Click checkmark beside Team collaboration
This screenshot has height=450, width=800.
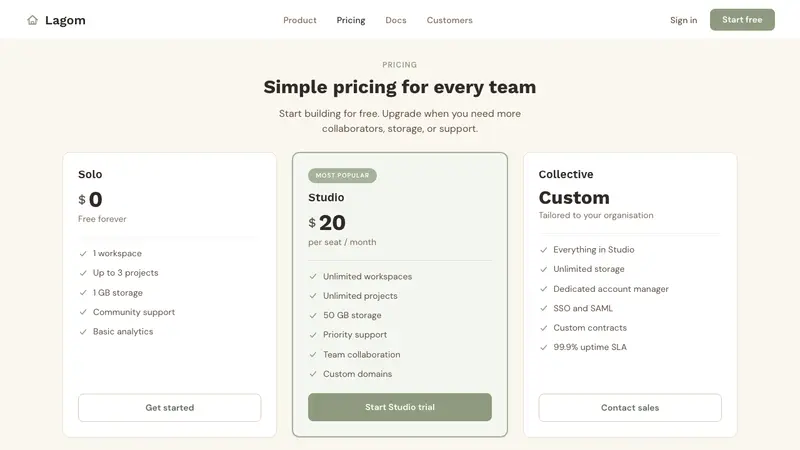pos(313,355)
